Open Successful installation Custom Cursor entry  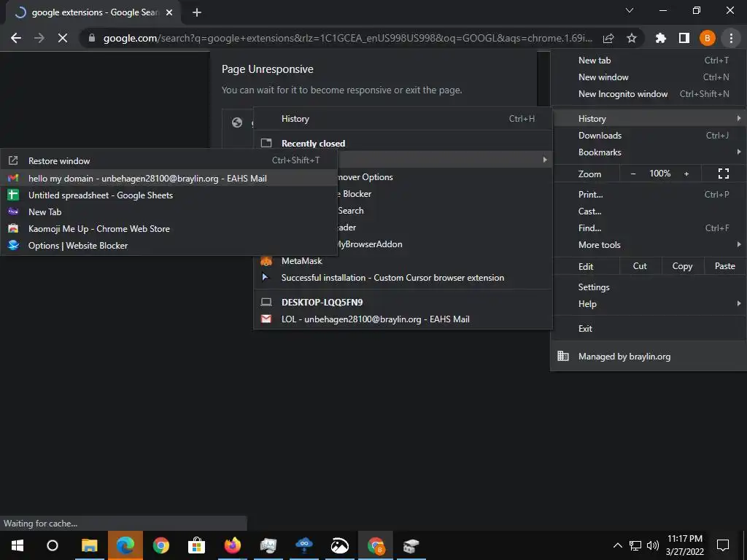coord(403,278)
